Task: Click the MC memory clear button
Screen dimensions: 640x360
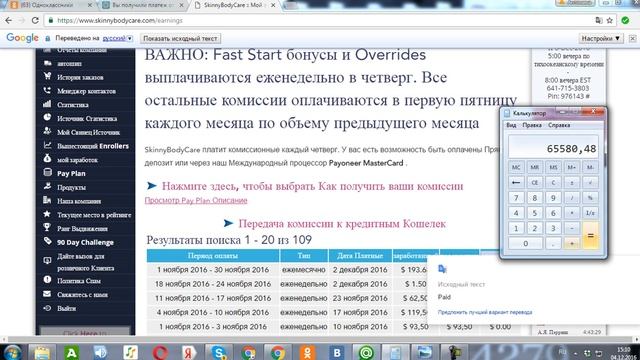Action: point(516,167)
